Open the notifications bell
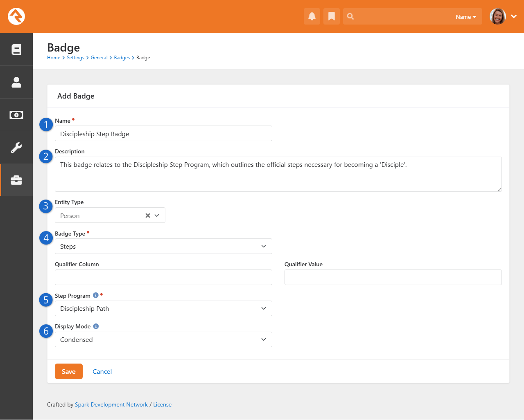 click(312, 16)
